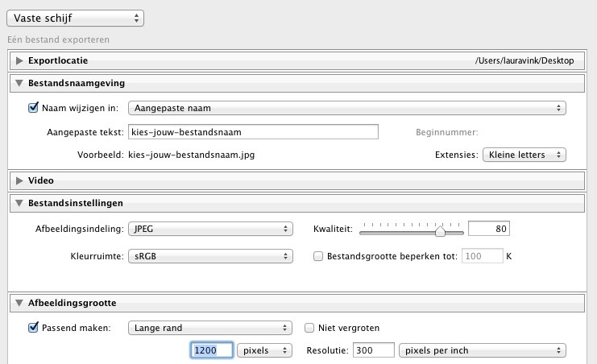Uncheck the Passend maken checkbox
Viewport: 597px width, 364px height.
coord(33,328)
